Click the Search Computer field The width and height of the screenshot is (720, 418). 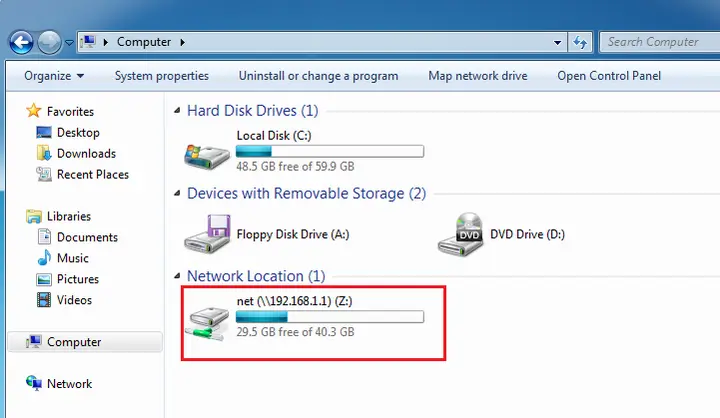pyautogui.click(x=660, y=42)
